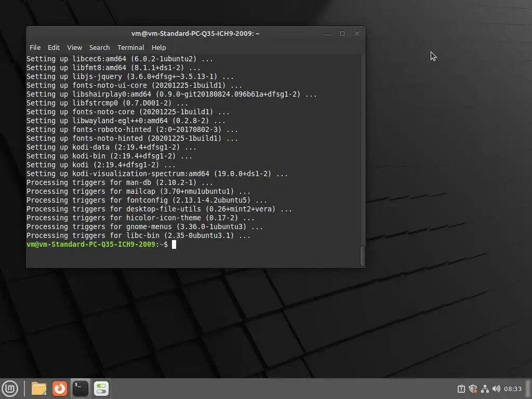The height and width of the screenshot is (399, 532).
Task: Open the Edit menu in the terminal
Action: pos(54,47)
